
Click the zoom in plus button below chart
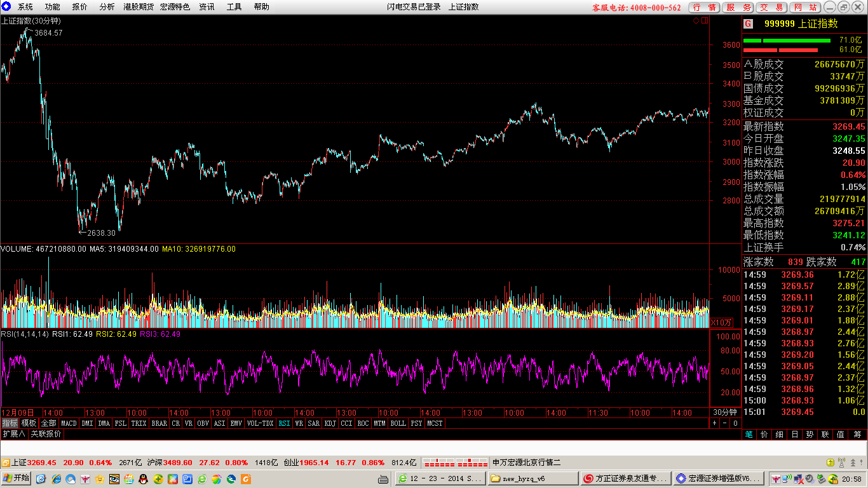pos(715,423)
